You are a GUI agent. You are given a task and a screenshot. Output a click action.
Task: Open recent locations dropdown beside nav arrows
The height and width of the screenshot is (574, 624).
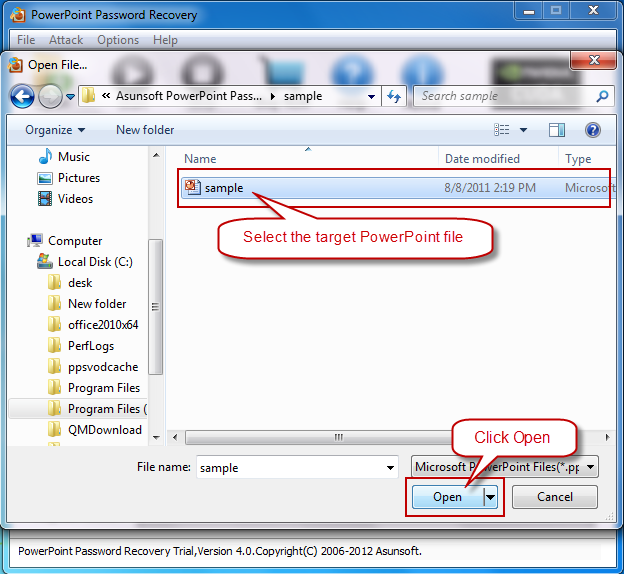(x=70, y=96)
